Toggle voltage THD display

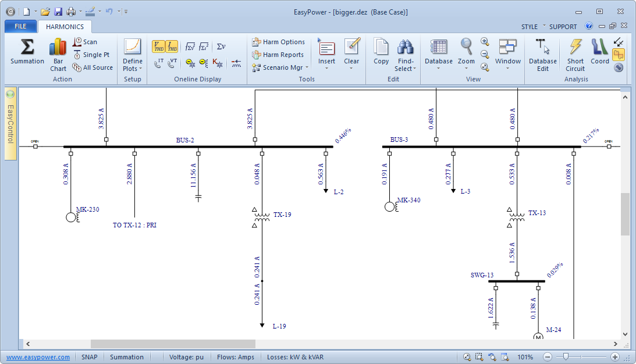(158, 47)
